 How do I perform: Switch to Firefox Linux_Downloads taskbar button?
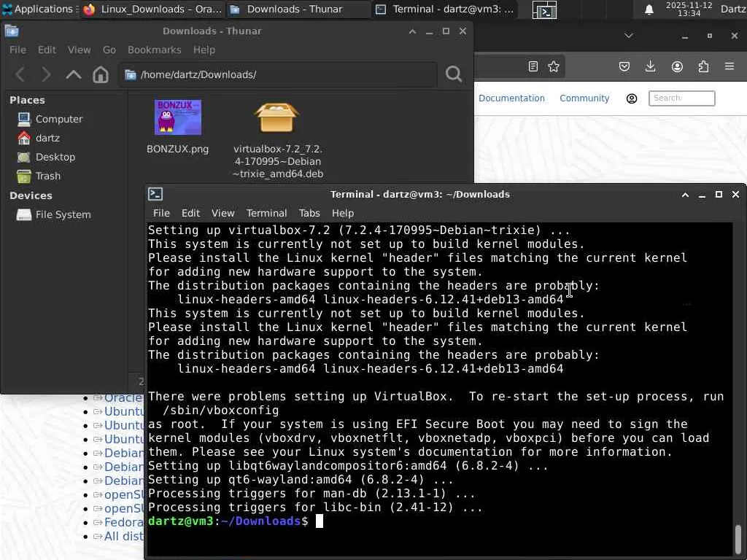tap(152, 9)
